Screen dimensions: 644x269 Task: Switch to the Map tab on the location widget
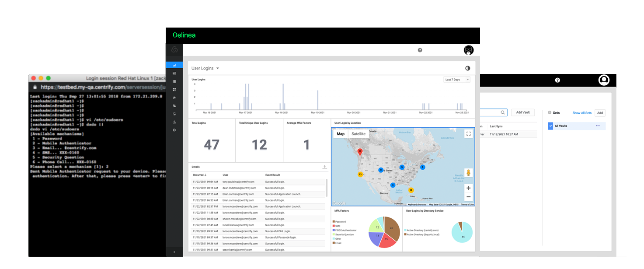[x=340, y=133]
